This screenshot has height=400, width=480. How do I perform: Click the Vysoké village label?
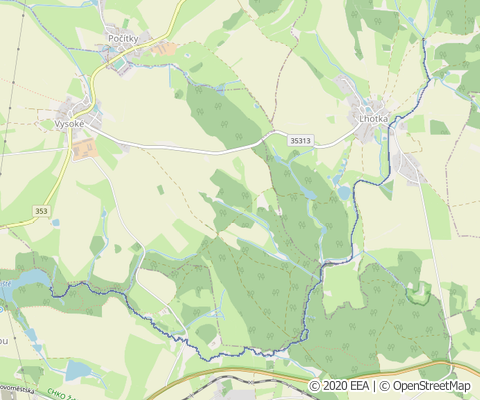(x=69, y=124)
